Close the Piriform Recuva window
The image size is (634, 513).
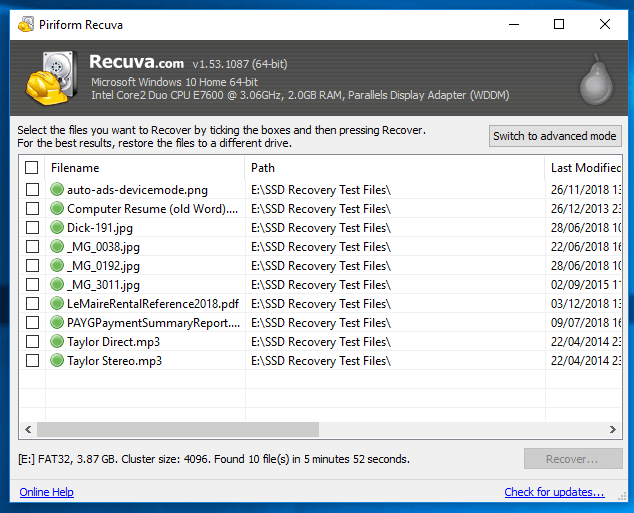coord(605,24)
